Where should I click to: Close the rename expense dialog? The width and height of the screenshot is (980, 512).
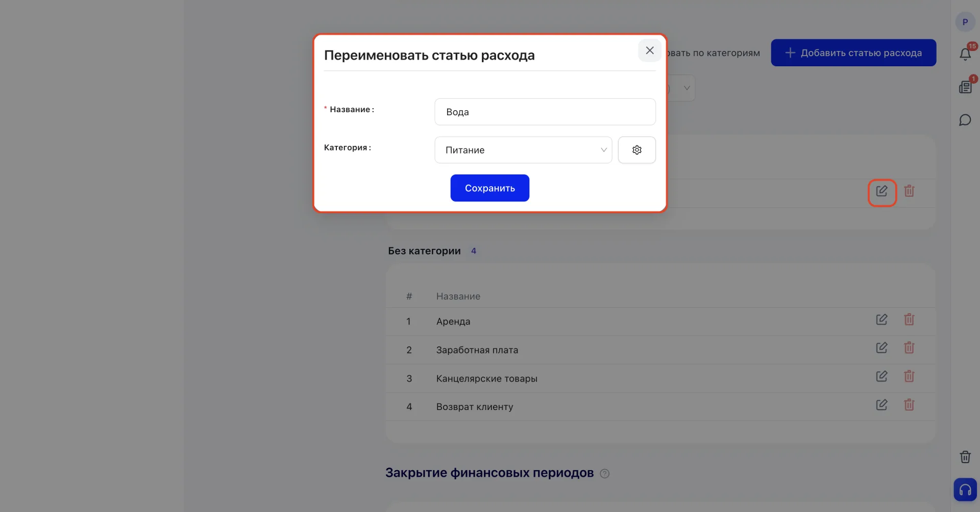click(650, 50)
